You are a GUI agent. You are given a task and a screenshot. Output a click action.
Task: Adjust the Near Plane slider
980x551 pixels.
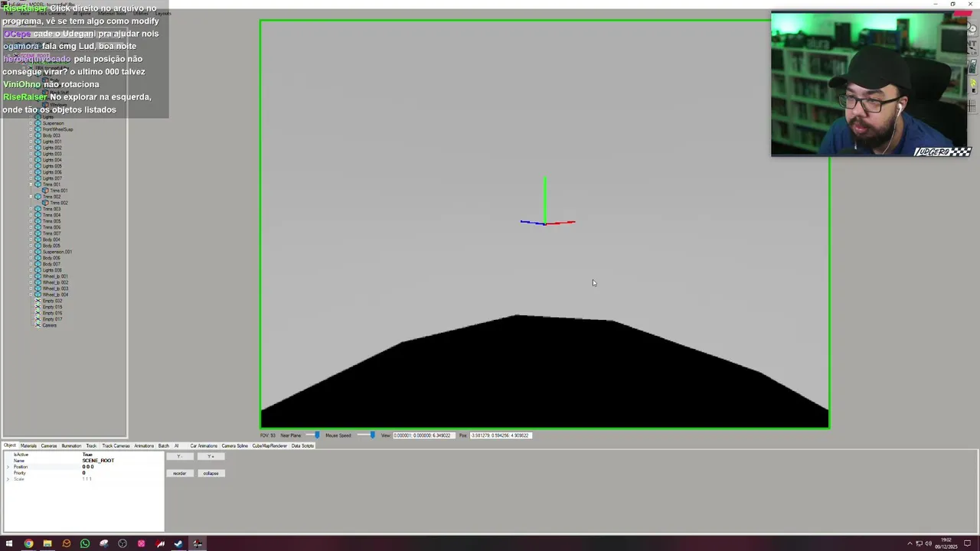[317, 435]
